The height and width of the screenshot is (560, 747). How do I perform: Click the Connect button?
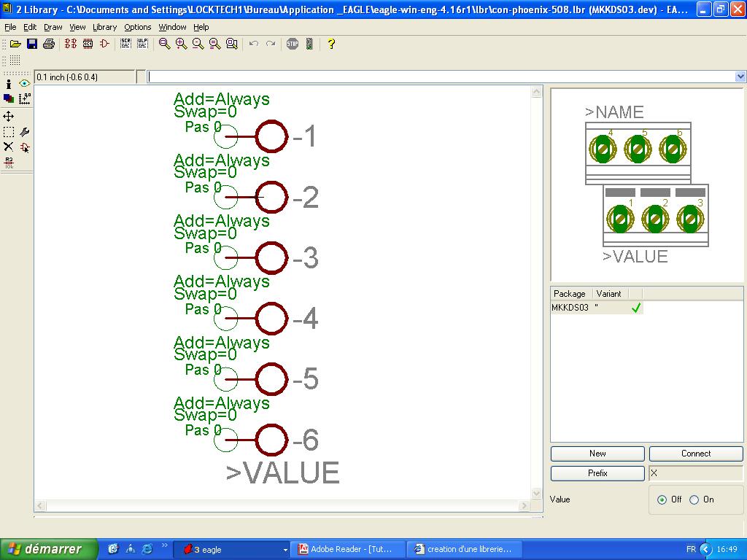pos(696,454)
